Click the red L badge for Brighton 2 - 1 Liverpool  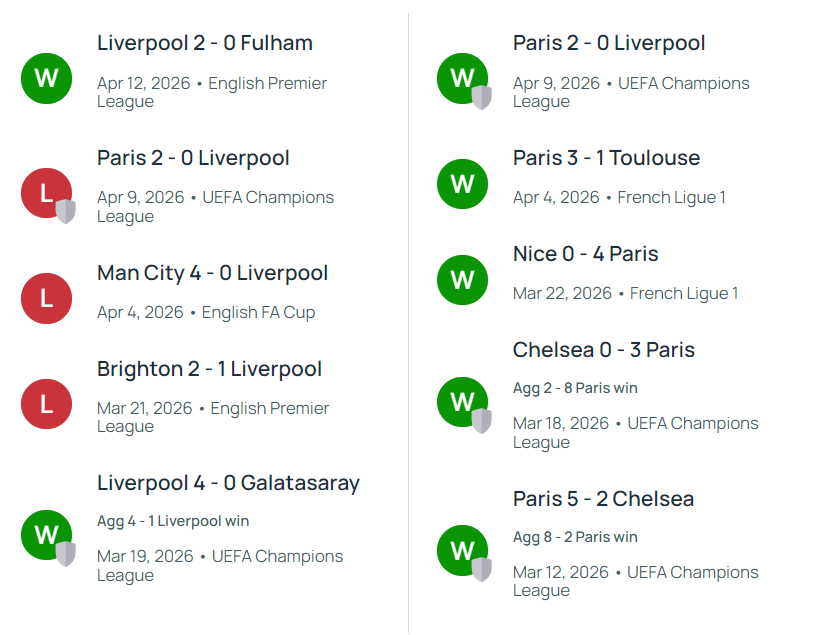click(x=46, y=404)
